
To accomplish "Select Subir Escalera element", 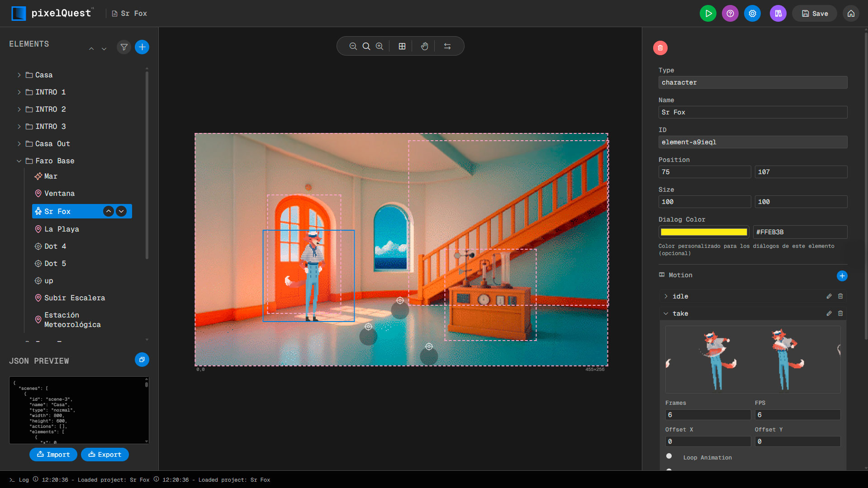I will coord(75,298).
